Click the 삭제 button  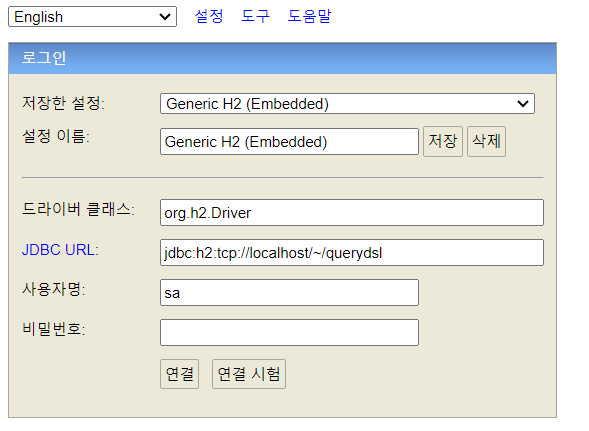point(486,142)
